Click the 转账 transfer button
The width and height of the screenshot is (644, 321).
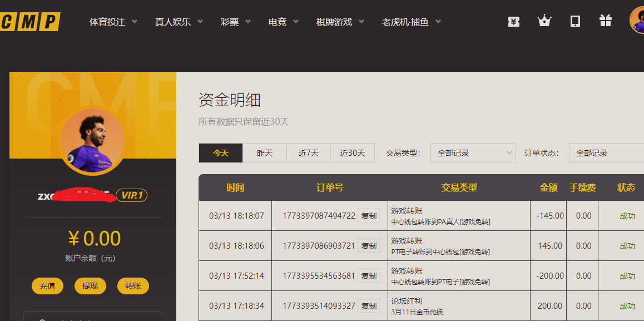[133, 285]
